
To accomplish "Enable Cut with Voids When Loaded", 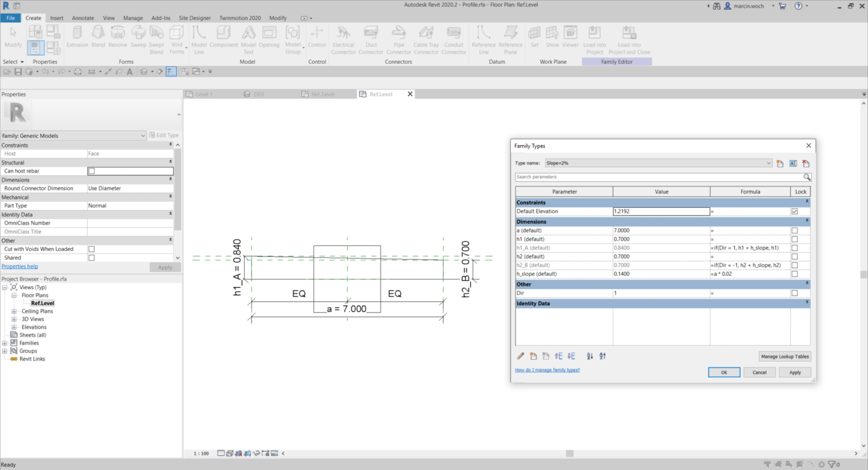I will (92, 249).
